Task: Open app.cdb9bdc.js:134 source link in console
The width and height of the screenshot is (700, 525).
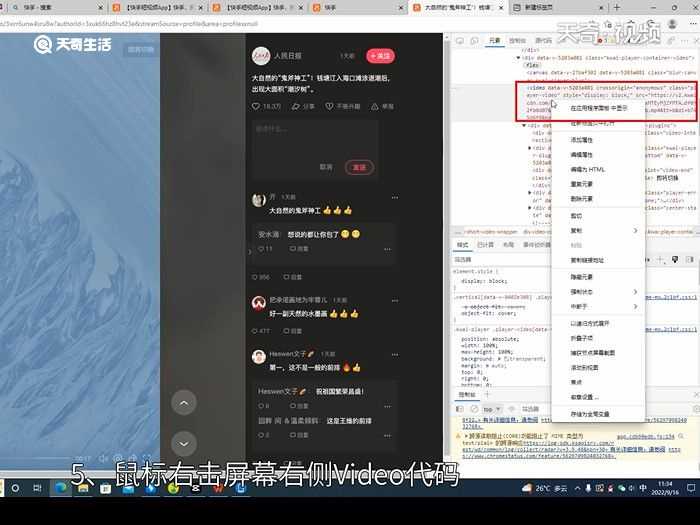Action: pos(646,436)
